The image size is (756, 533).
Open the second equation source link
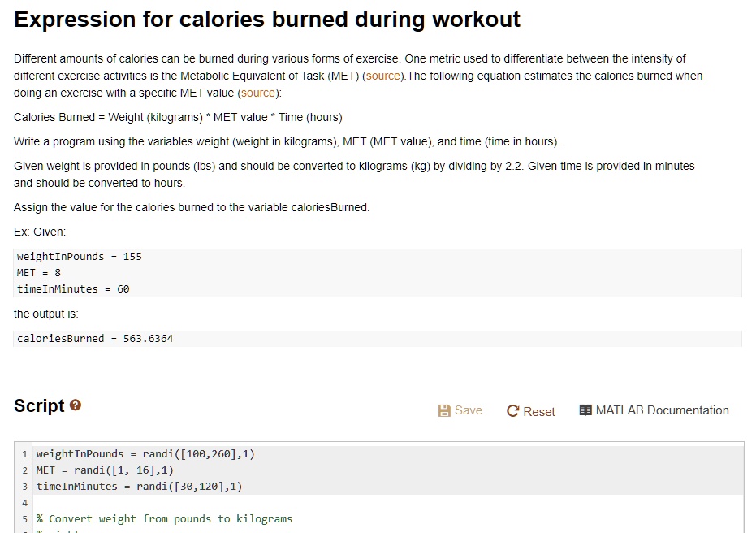[x=258, y=92]
